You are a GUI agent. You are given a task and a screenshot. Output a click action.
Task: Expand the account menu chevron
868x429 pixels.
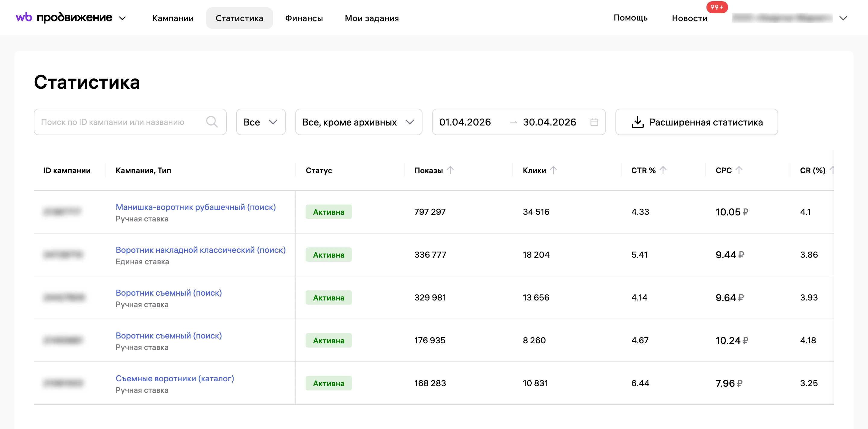click(843, 18)
